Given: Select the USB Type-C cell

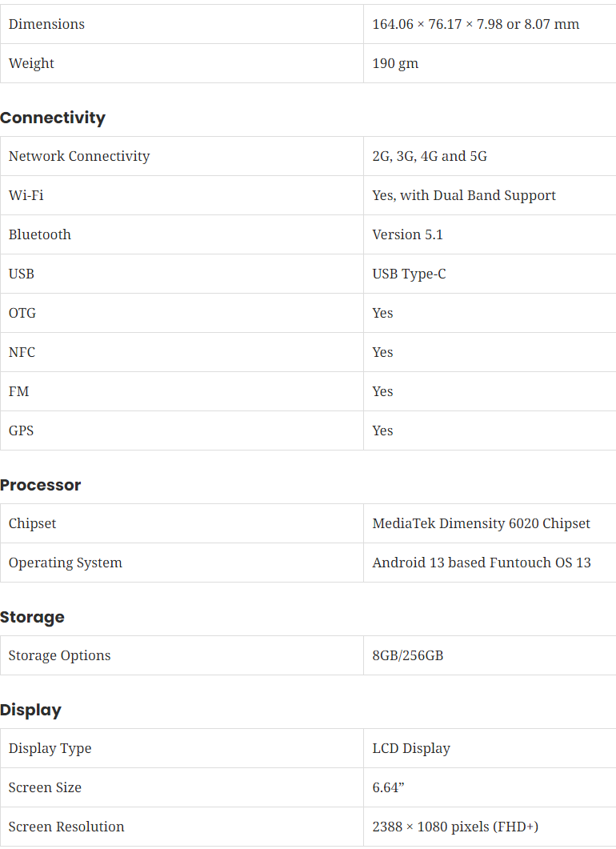Looking at the screenshot, I should point(409,274).
